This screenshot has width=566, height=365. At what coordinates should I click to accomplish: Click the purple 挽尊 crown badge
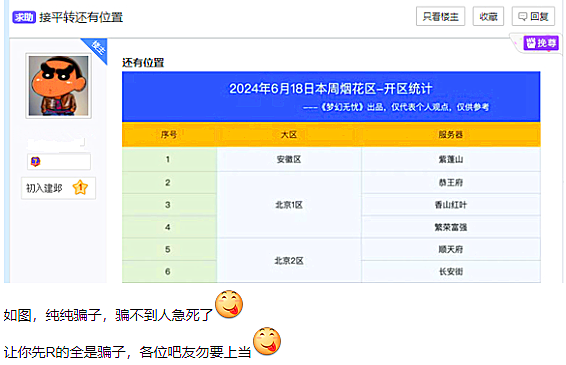(x=541, y=43)
